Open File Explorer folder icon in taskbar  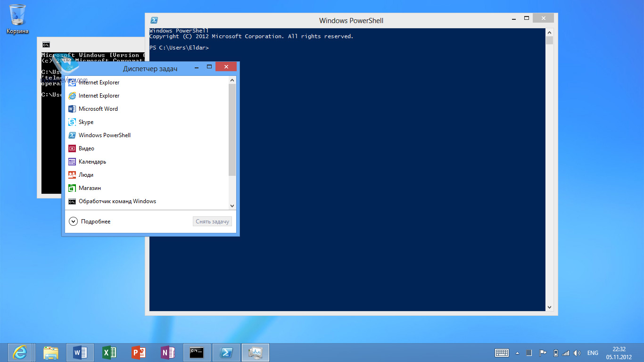pos(51,352)
